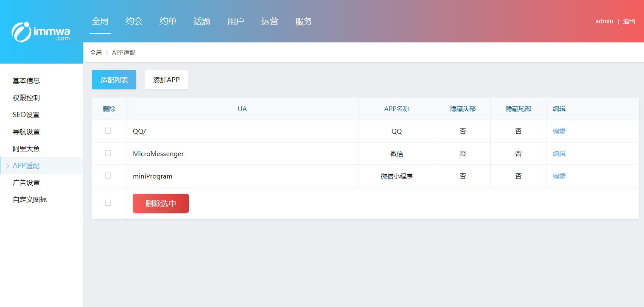Image resolution: width=644 pixels, height=307 pixels.
Task: Open 自定义图标 sidebar item
Action: (30, 200)
